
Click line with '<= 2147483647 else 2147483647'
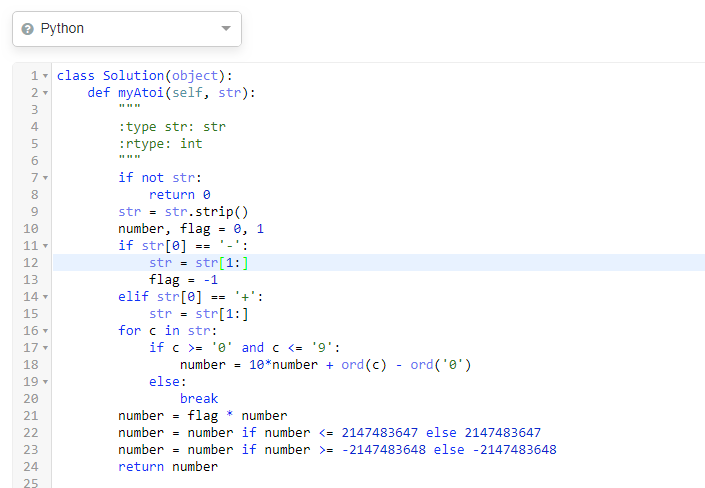(x=329, y=433)
